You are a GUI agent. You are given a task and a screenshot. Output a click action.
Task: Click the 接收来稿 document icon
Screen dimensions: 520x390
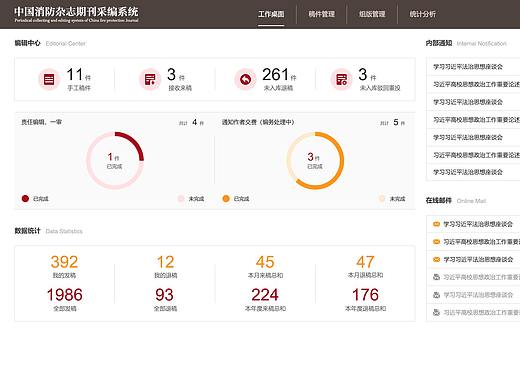[150, 79]
